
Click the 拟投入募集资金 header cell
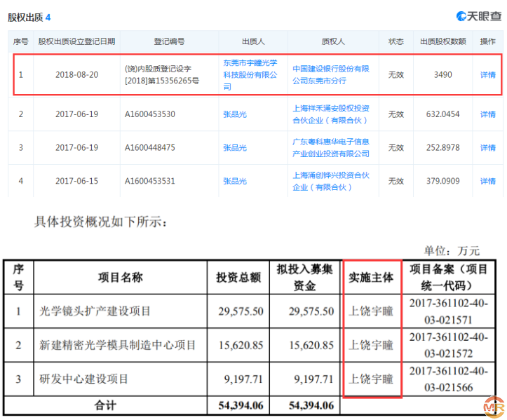(x=304, y=278)
